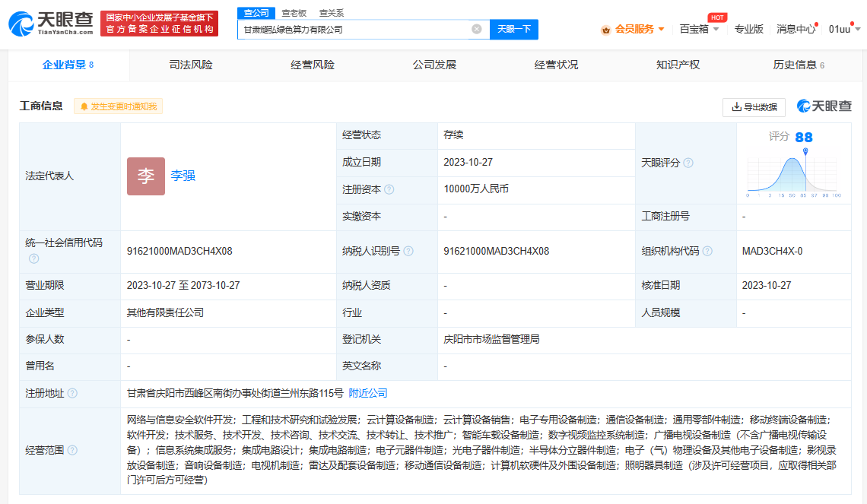Click the help icon beside 经营范围
Image resolution: width=867 pixels, height=504 pixels.
pos(72,450)
